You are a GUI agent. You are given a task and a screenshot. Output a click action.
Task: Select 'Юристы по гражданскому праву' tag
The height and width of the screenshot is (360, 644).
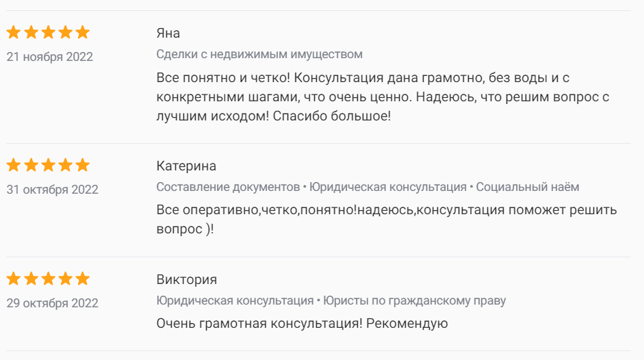[415, 301]
